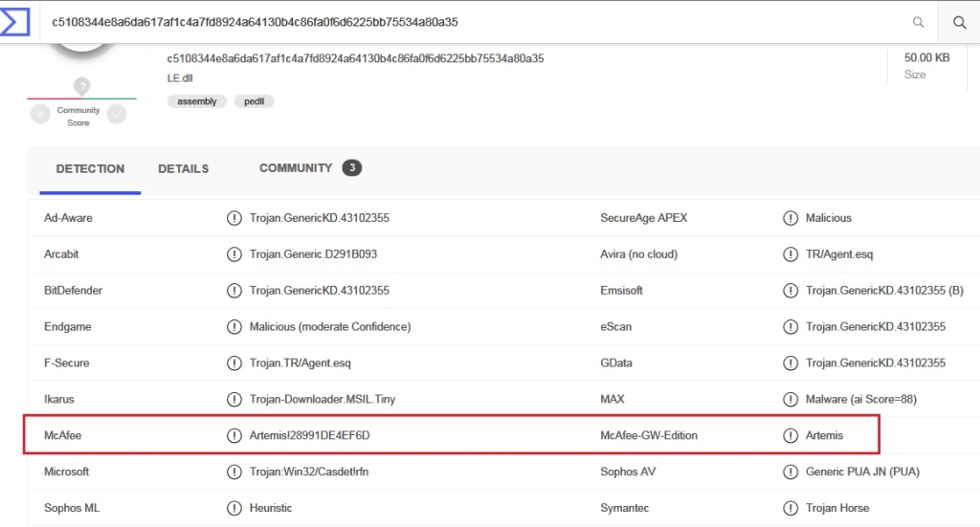Click the alert icon for Ikarus detection
Viewport: 980px width, 527px height.
pos(234,399)
